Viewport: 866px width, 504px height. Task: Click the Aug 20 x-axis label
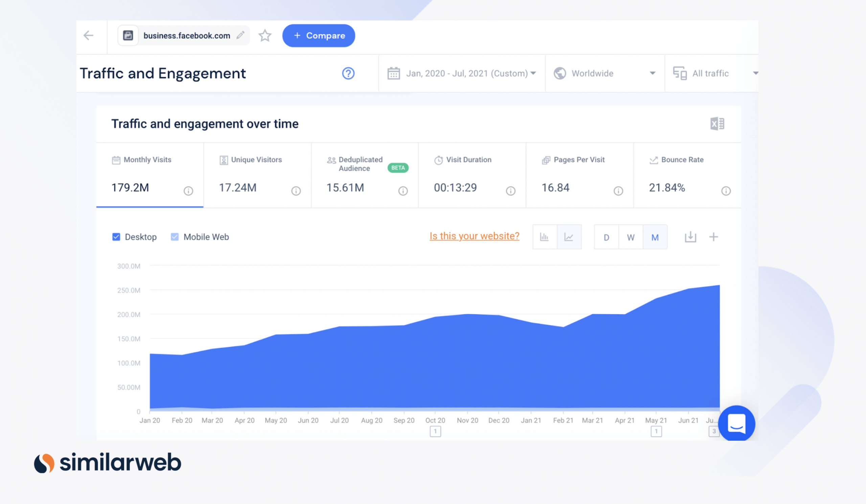tap(372, 420)
